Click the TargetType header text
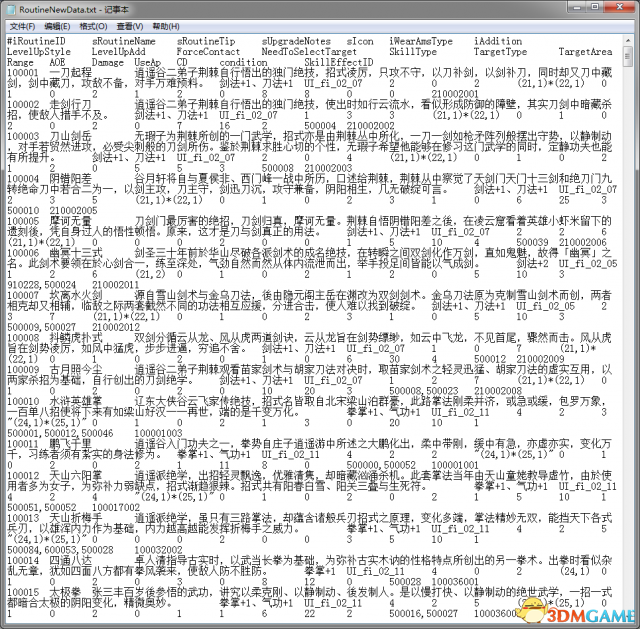640x629 pixels. tap(500, 52)
